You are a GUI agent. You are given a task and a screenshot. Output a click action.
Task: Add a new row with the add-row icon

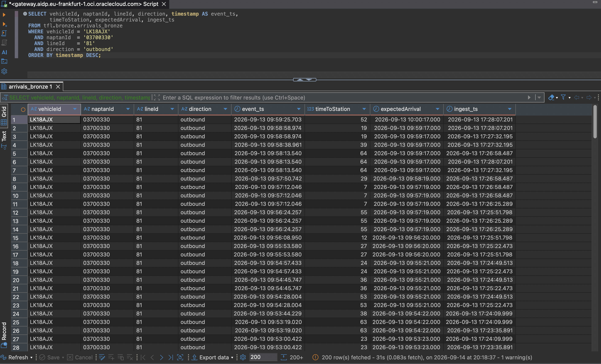[111, 357]
